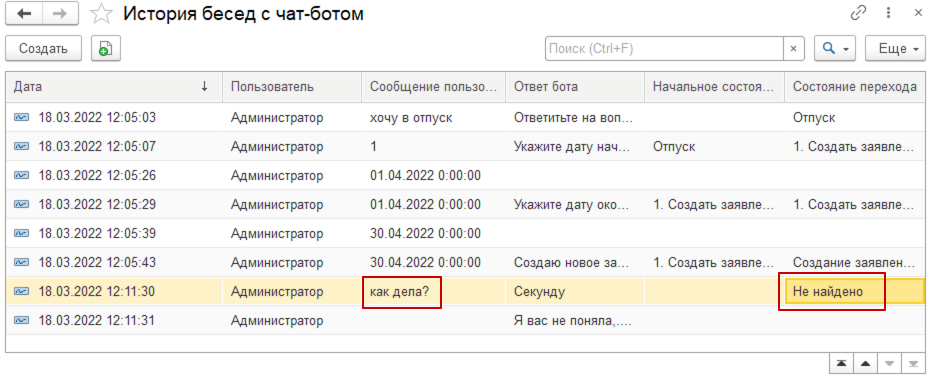This screenshot has width=935, height=384.
Task: Click record icon of row 12:05:29
Action: (x=21, y=205)
